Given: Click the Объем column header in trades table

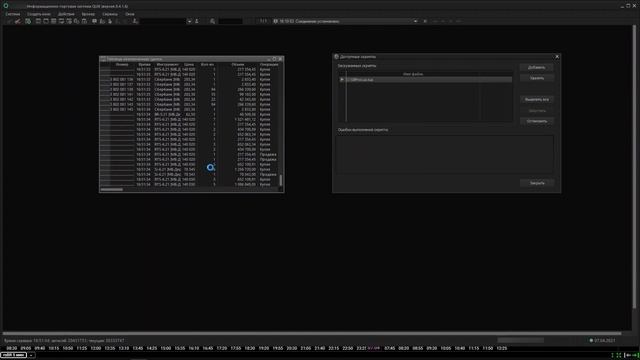Looking at the screenshot, I should (x=238, y=64).
